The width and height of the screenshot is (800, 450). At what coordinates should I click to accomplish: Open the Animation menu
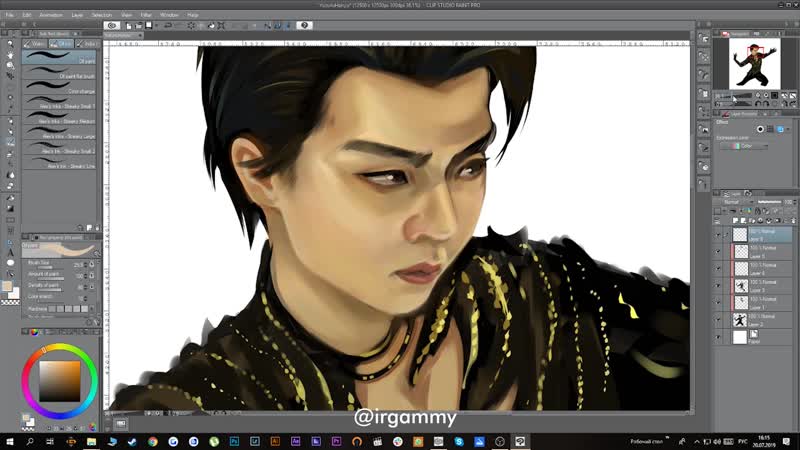coord(52,15)
